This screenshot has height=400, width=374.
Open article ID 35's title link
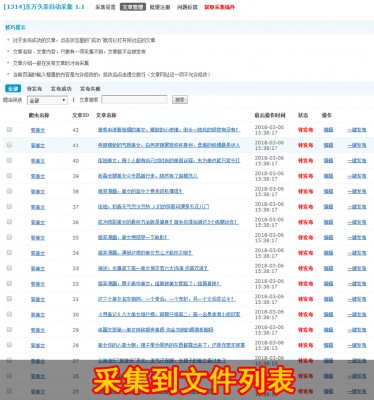(133, 237)
